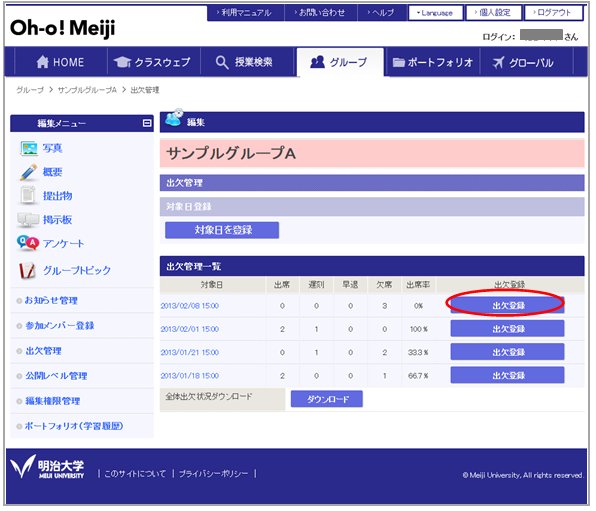
Task: Open 参加メンバー登録 in the sidebar
Action: pyautogui.click(x=60, y=326)
